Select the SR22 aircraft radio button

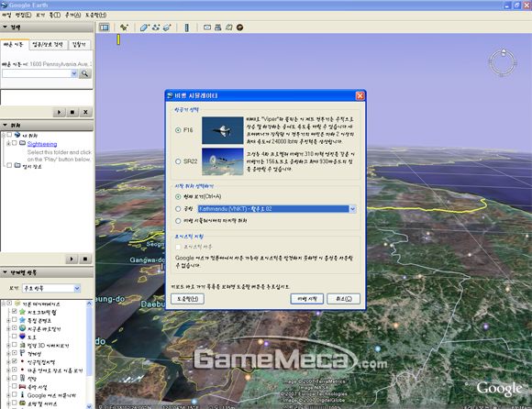coord(178,161)
